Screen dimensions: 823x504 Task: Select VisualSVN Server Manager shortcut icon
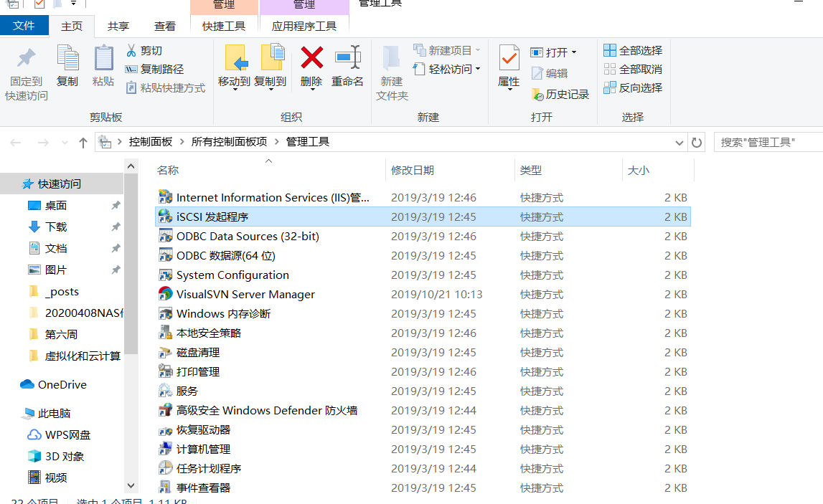[x=165, y=294]
